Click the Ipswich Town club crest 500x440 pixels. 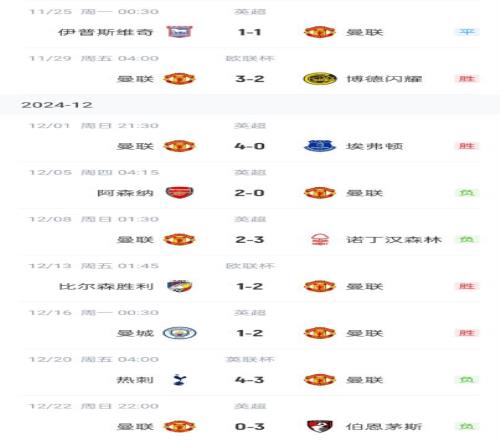pyautogui.click(x=179, y=32)
